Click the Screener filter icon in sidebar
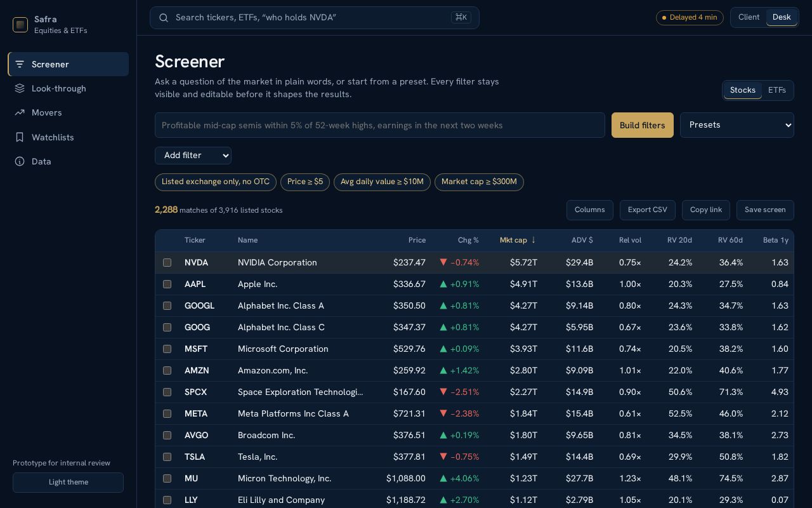The image size is (812, 508). tap(20, 64)
